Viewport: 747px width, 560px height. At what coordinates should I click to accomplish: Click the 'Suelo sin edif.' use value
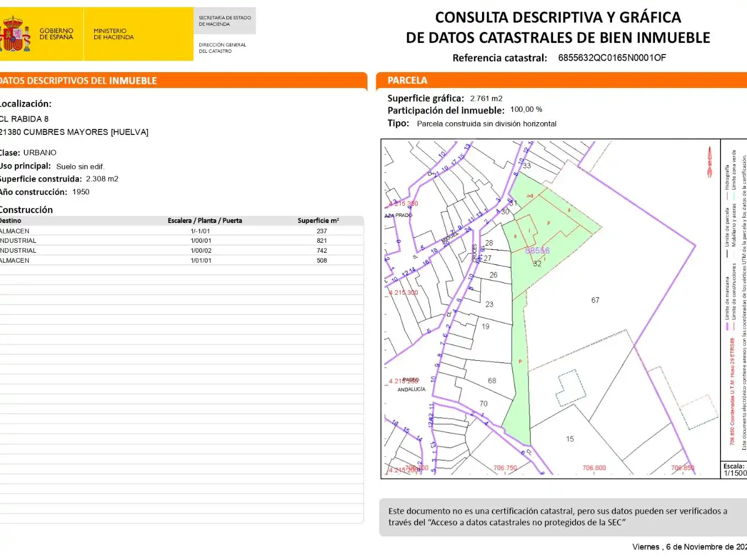(80, 166)
